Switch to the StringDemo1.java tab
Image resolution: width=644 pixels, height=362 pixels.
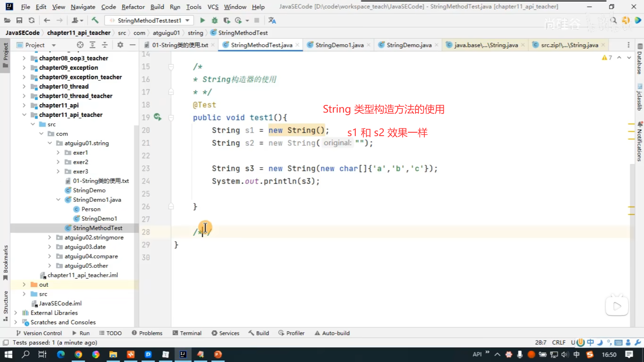point(339,45)
